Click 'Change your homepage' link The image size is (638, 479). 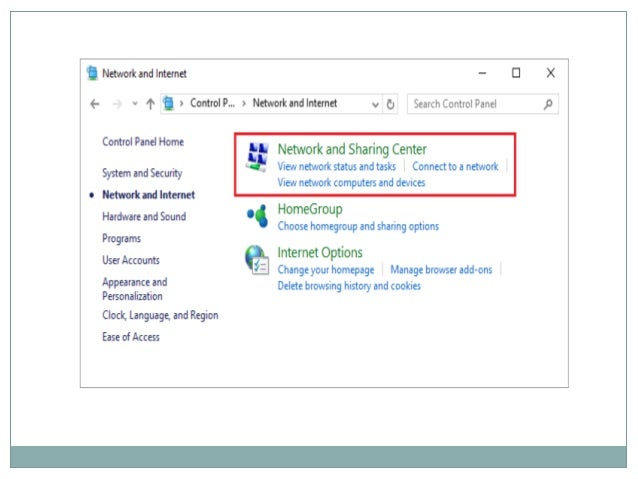pos(326,270)
